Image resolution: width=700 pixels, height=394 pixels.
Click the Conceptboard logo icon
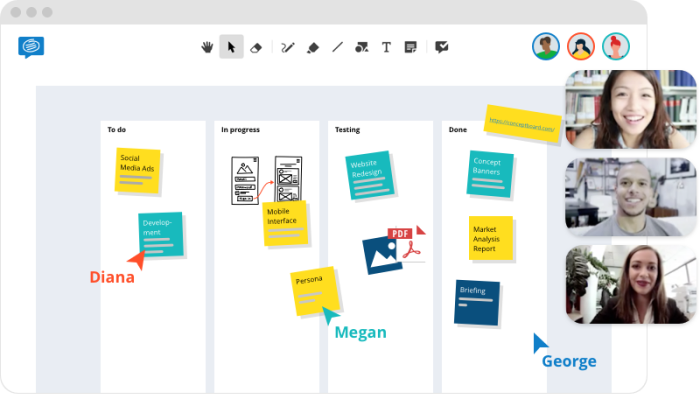pos(31,47)
